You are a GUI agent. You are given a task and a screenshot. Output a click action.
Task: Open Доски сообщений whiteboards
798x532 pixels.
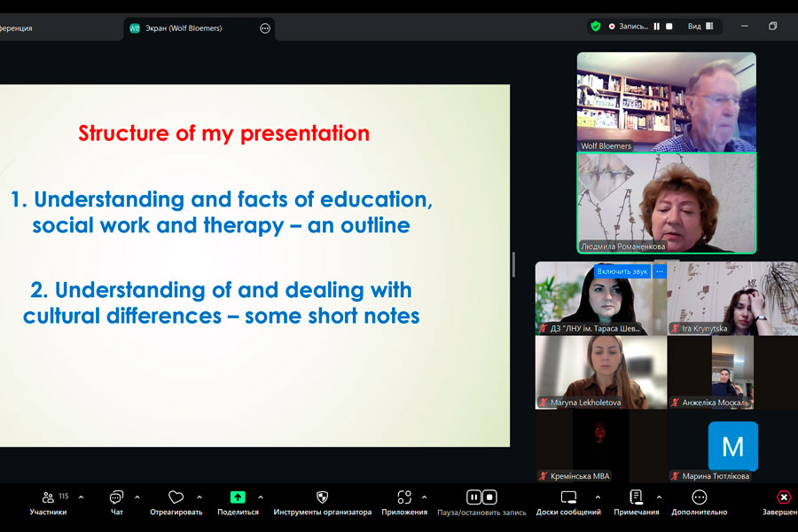568,498
